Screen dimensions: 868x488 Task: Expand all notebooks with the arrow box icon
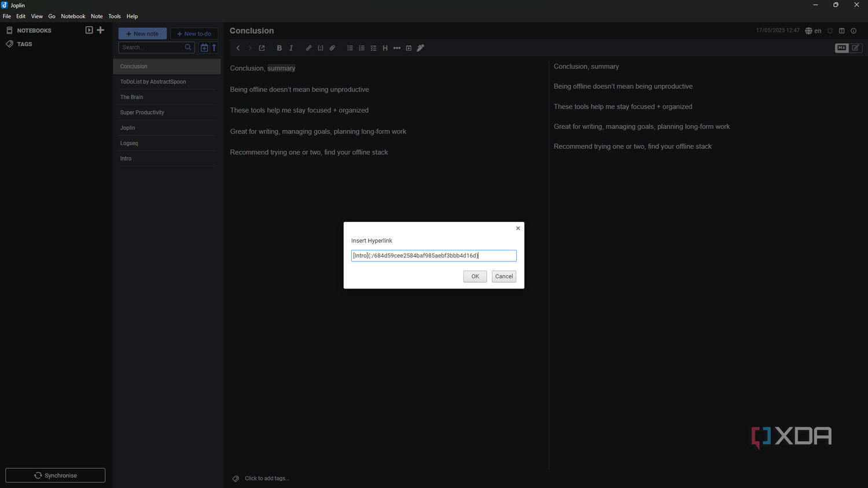click(x=89, y=30)
